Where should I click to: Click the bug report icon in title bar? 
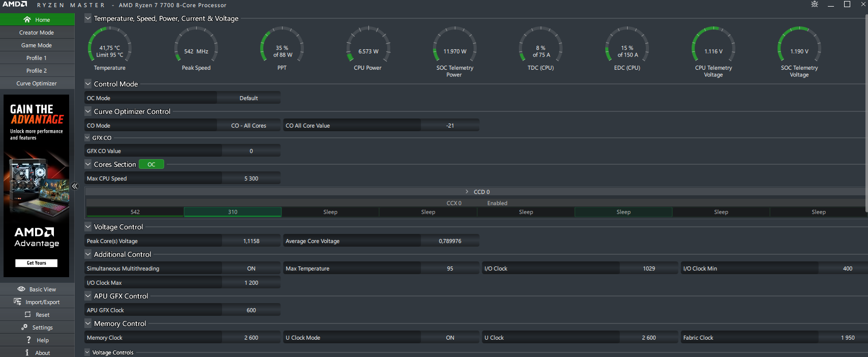tap(815, 4)
